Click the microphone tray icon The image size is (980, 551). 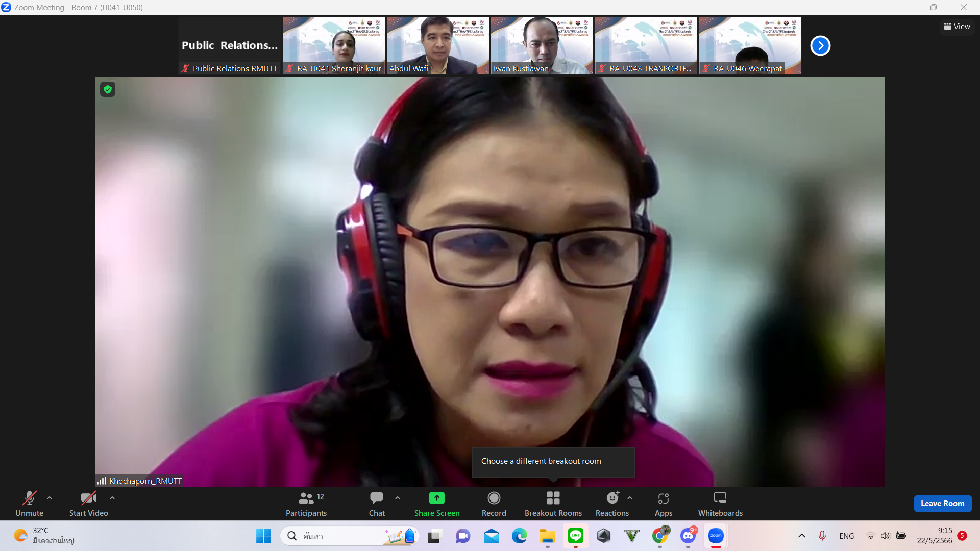click(x=822, y=536)
